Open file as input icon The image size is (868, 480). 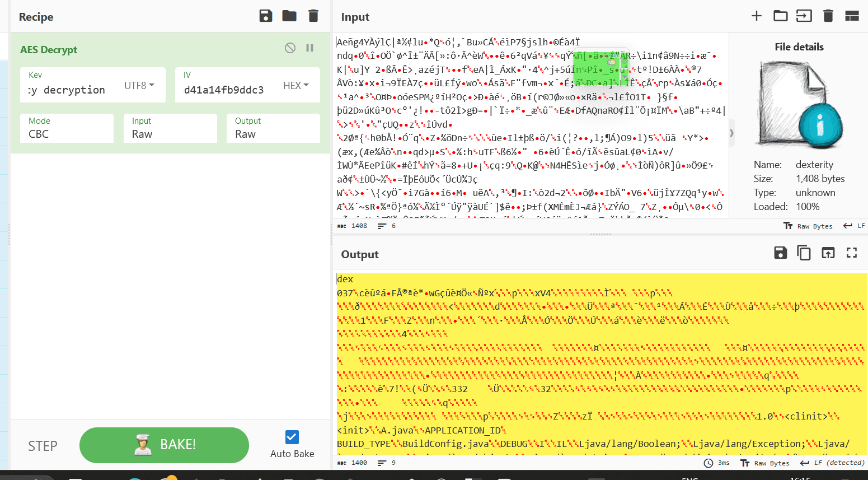point(804,16)
